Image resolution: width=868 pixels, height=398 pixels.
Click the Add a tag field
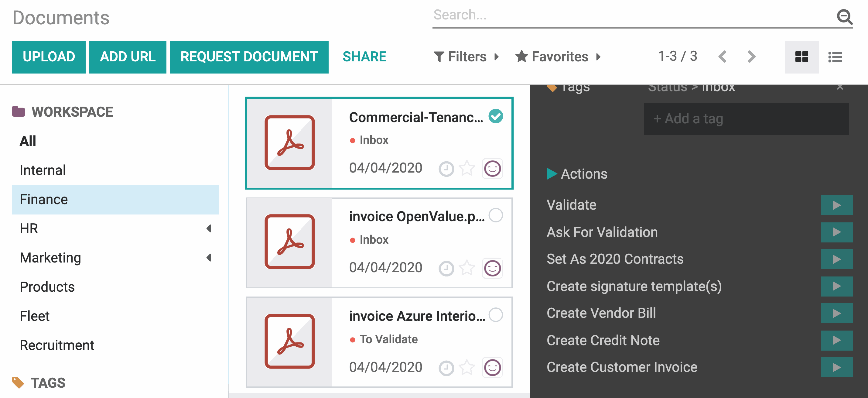click(x=746, y=119)
